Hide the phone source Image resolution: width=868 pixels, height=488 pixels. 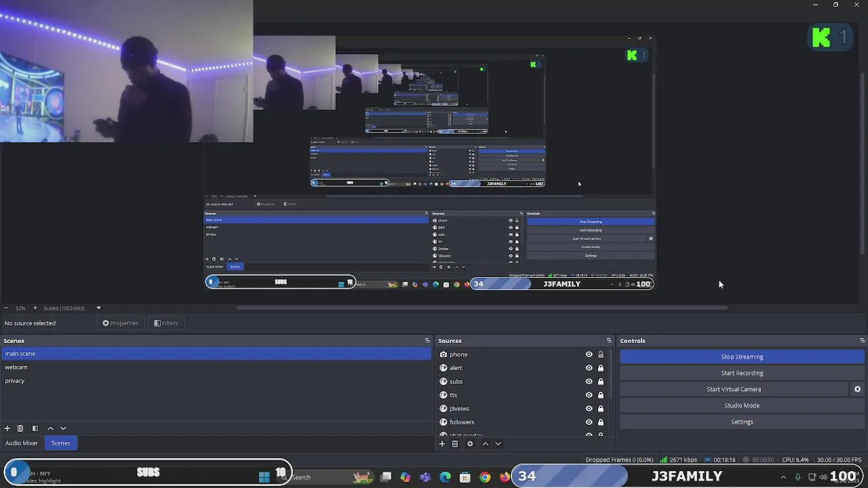(x=589, y=354)
